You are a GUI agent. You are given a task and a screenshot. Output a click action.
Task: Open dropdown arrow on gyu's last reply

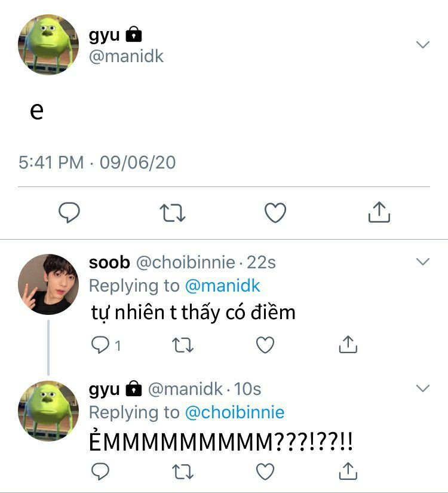coord(423,388)
